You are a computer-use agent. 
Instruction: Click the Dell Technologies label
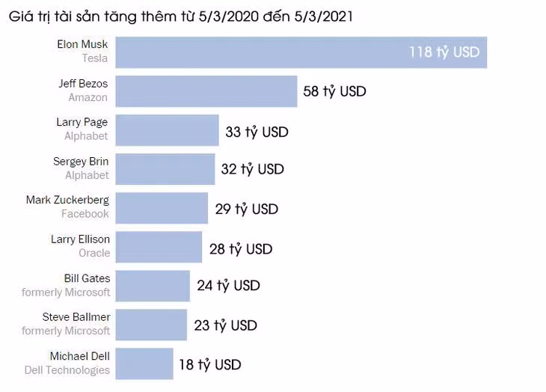tap(67, 370)
